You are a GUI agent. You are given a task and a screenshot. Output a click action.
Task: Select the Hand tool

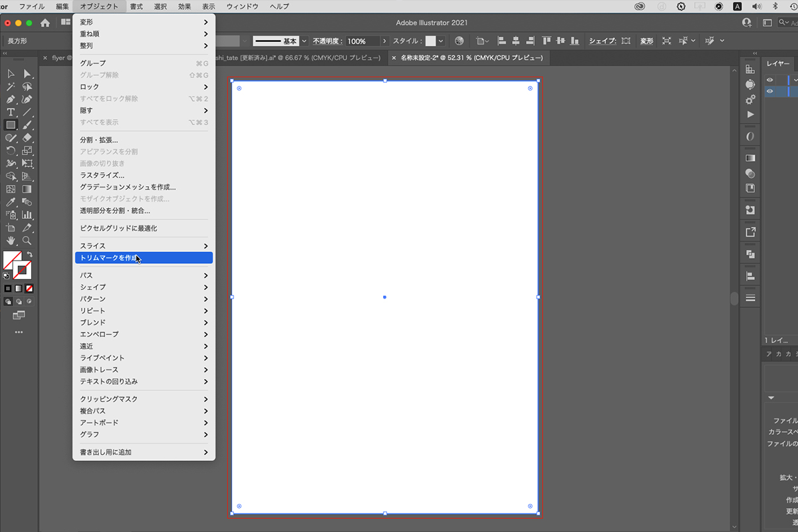click(x=11, y=240)
